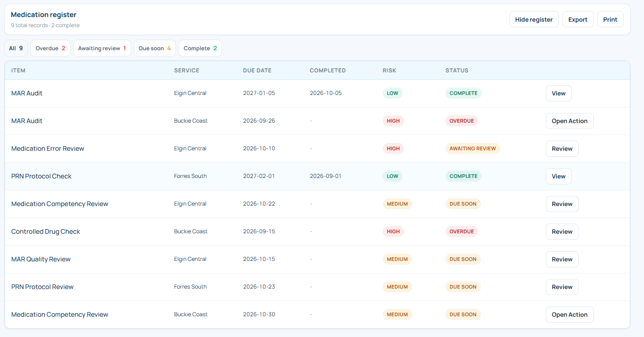Review the MAR Quality Review item

pyautogui.click(x=562, y=259)
